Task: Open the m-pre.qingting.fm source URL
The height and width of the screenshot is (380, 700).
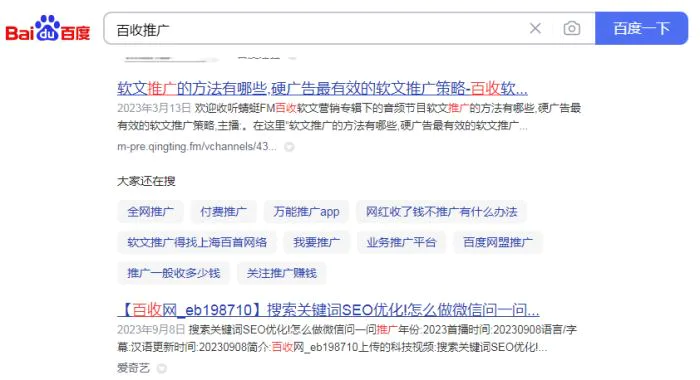Action: [196, 146]
